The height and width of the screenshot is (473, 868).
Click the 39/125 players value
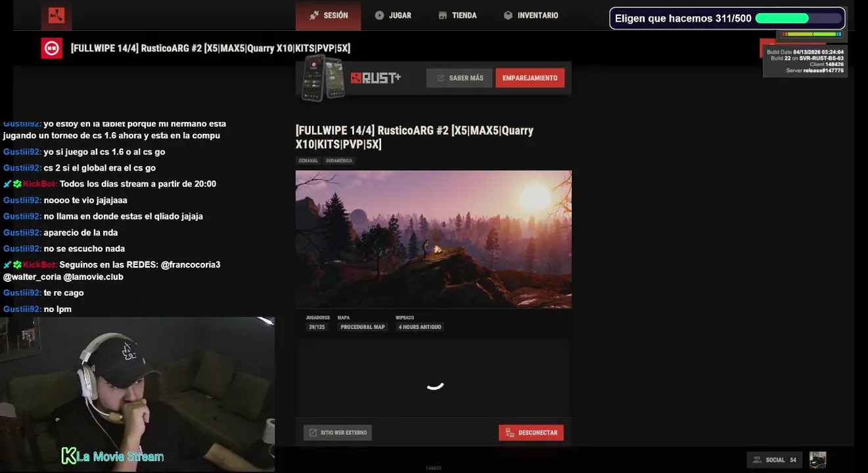pyautogui.click(x=317, y=327)
